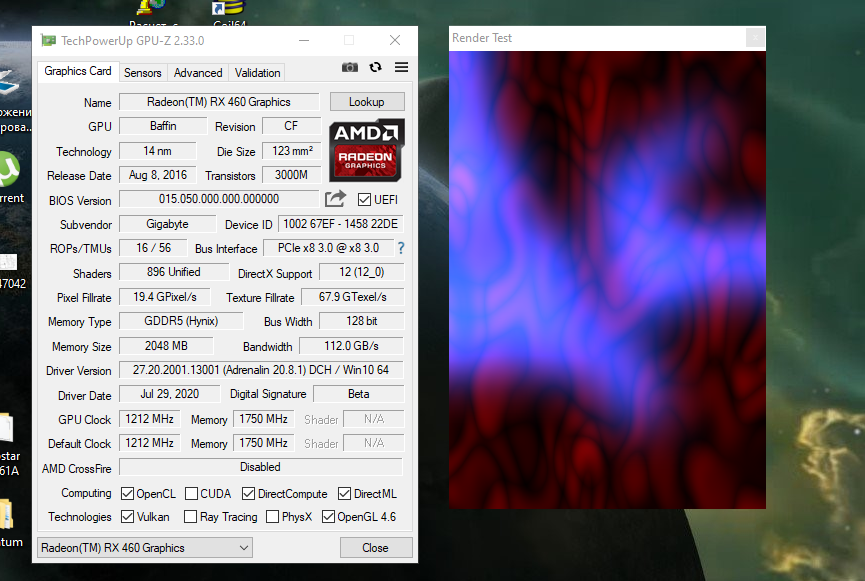This screenshot has height=581, width=865.
Task: Click the Device ID value 1002 67EF
Action: pyautogui.click(x=340, y=224)
